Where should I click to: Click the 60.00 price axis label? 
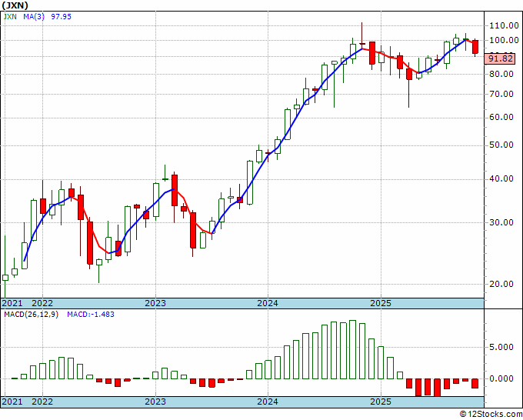coord(501,118)
